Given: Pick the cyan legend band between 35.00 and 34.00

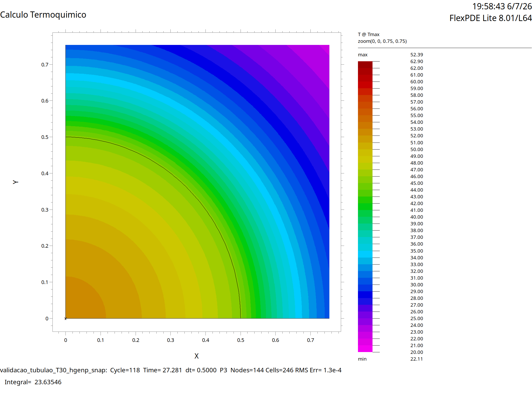Looking at the screenshot, I should [365, 254].
